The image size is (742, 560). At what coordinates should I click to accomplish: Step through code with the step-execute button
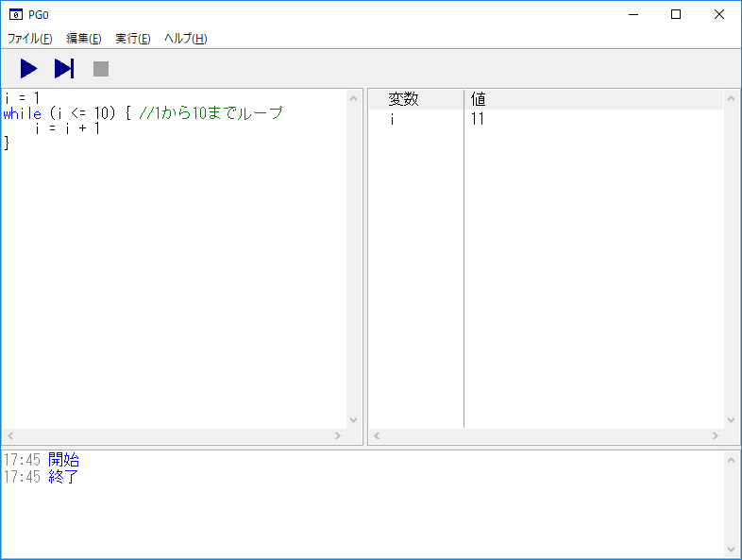pos(64,69)
